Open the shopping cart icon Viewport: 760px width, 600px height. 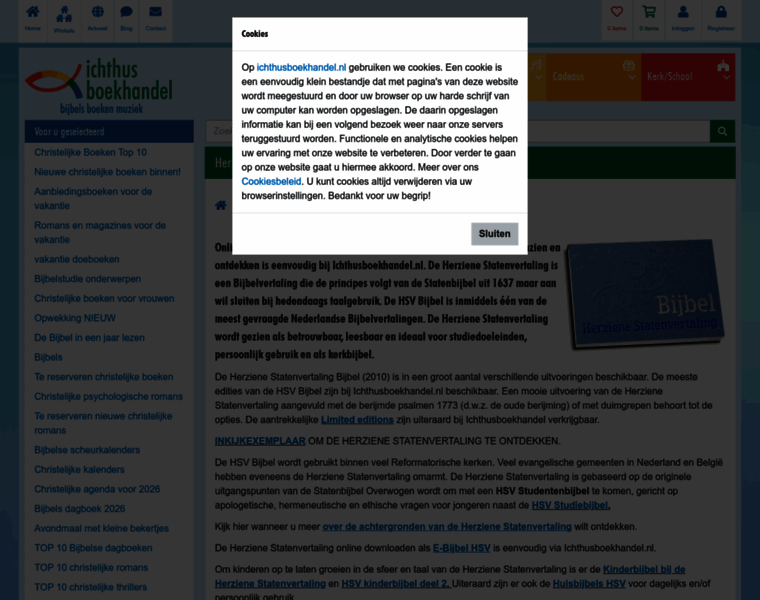[649, 18]
